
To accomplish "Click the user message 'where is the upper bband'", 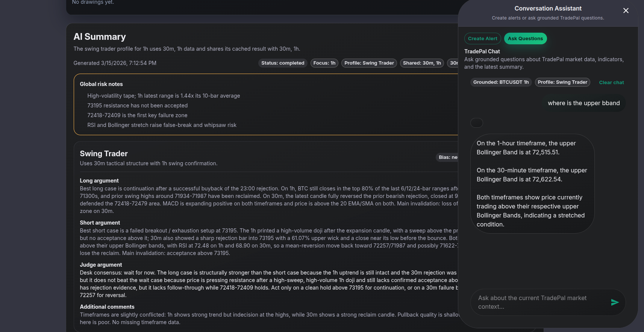I will 583,103.
